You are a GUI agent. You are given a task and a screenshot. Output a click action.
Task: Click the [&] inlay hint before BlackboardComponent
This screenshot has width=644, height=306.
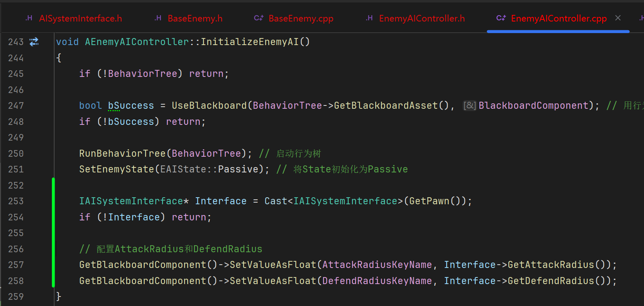(469, 106)
